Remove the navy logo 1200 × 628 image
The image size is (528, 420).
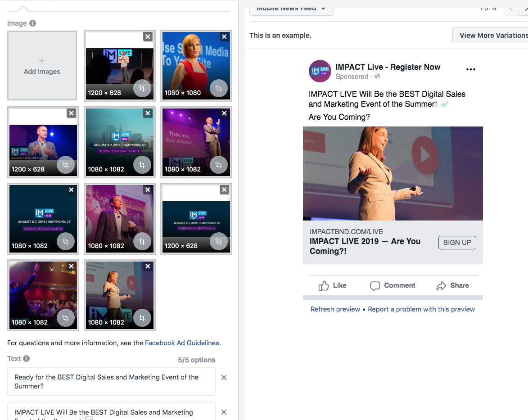pos(224,190)
